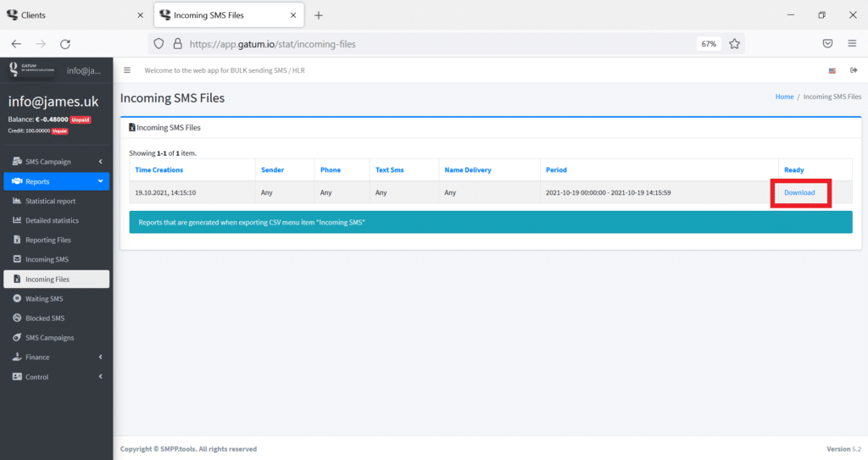
Task: Sort by the Period column header
Action: (x=556, y=170)
